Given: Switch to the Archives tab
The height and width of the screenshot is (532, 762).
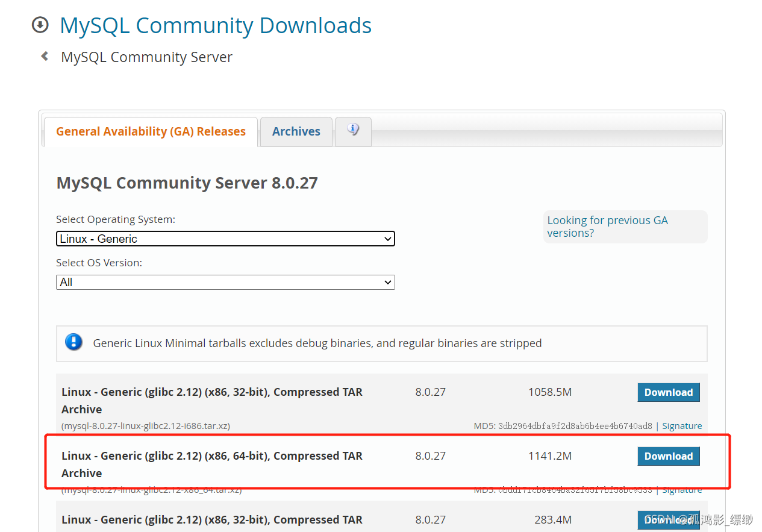Looking at the screenshot, I should point(296,131).
